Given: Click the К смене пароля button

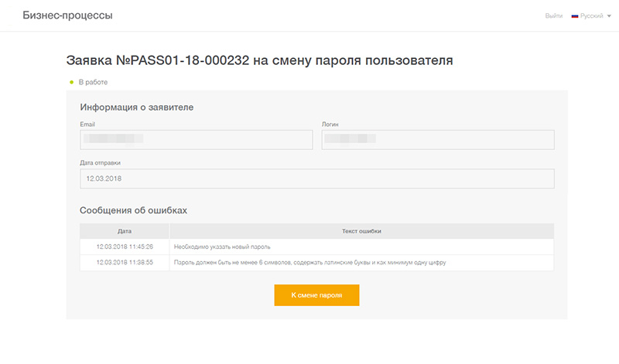Looking at the screenshot, I should 316,295.
